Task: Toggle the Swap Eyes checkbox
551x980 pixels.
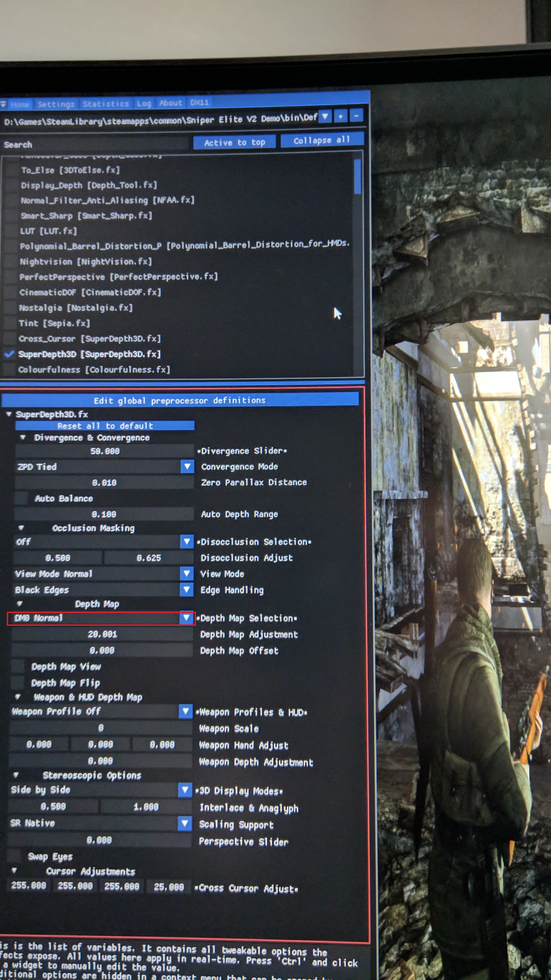Action: 14,857
